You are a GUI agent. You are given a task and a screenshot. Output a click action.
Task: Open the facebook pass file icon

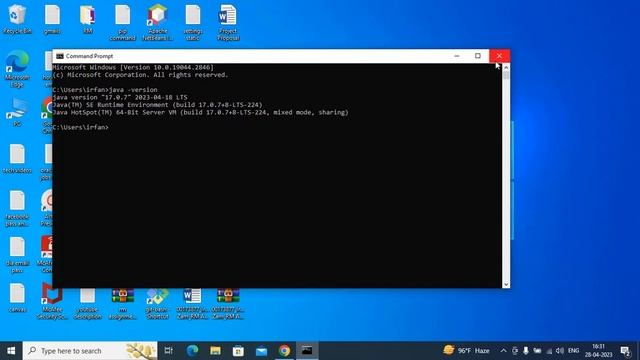(x=17, y=208)
